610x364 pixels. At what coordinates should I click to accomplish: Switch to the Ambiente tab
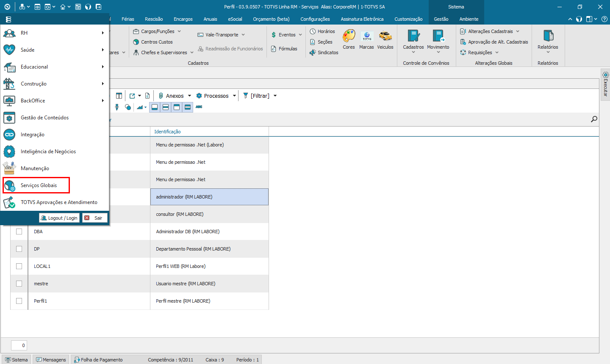(x=469, y=19)
